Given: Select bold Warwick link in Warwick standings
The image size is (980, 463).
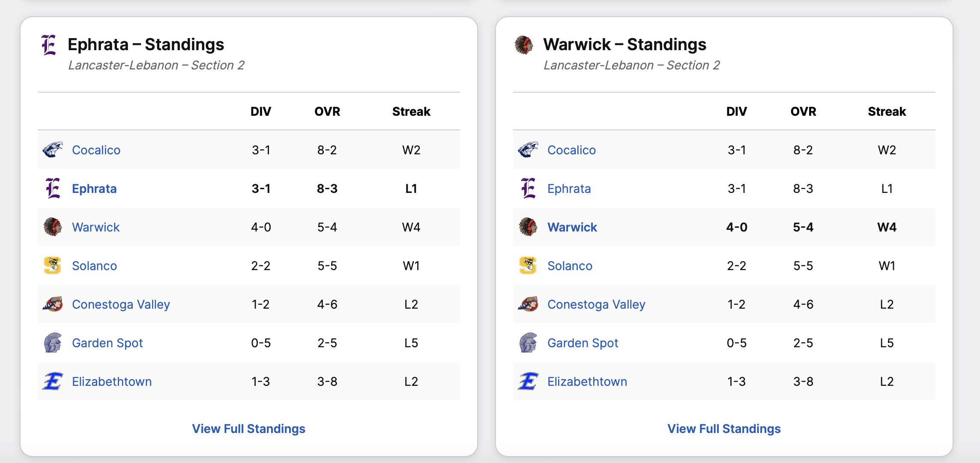Looking at the screenshot, I should point(572,227).
